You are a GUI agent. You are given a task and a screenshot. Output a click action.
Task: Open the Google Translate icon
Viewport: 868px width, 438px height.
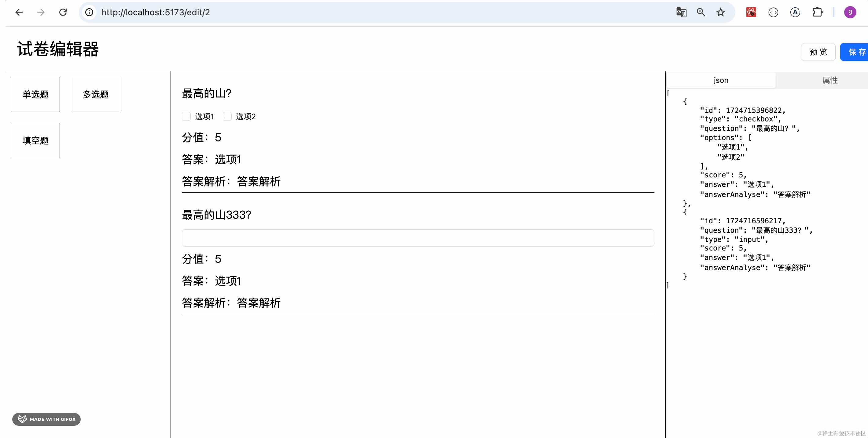(x=681, y=13)
